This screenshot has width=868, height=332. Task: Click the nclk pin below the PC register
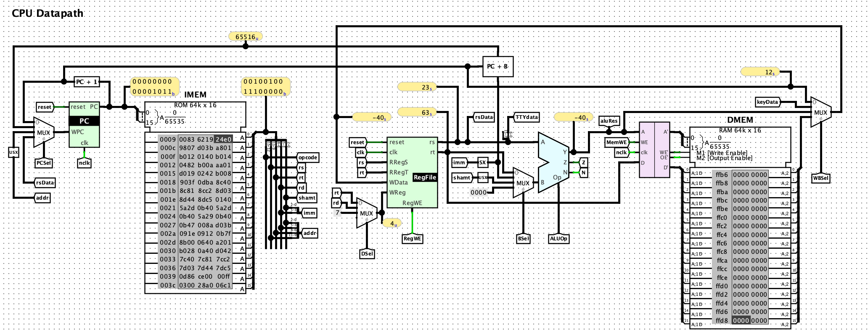[85, 163]
